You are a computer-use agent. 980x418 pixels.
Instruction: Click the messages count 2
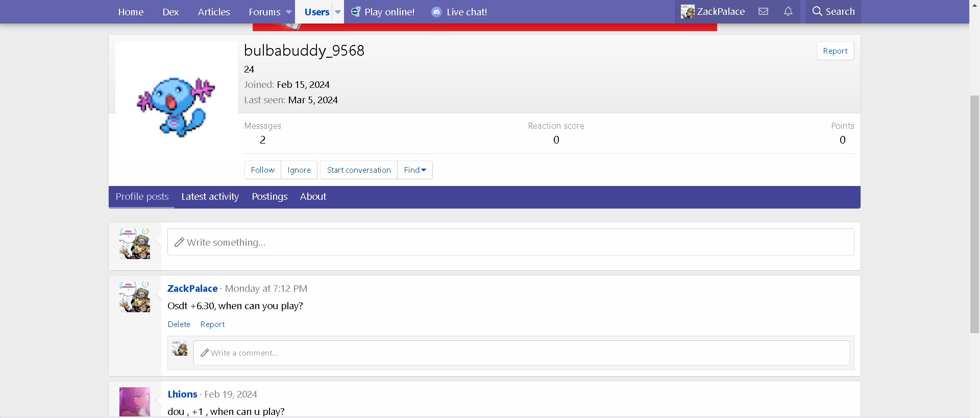[x=262, y=140]
